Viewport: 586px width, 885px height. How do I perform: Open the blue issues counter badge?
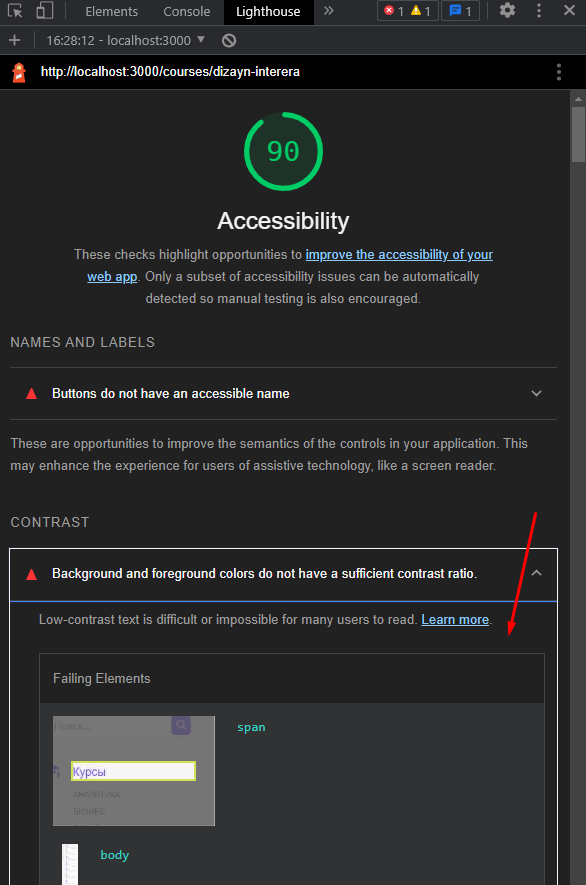460,11
